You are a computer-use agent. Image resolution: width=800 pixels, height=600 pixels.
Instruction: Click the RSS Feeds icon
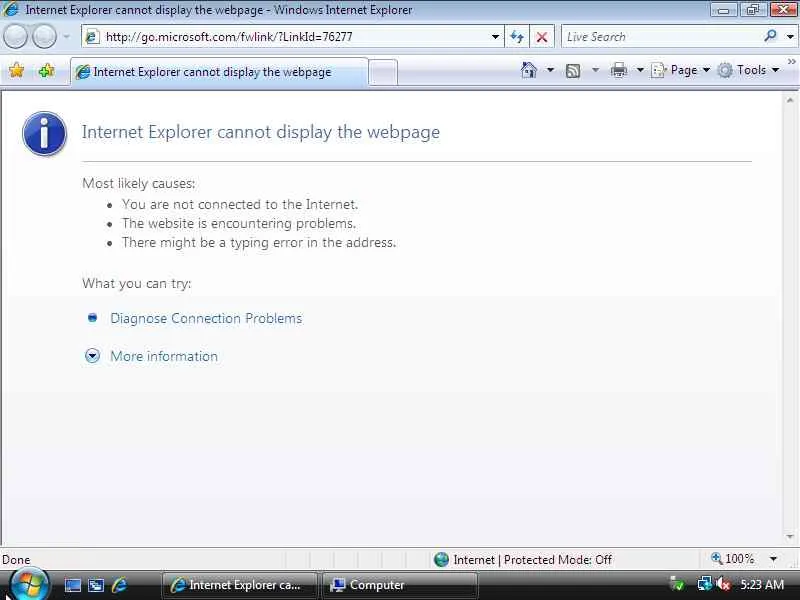coord(573,71)
